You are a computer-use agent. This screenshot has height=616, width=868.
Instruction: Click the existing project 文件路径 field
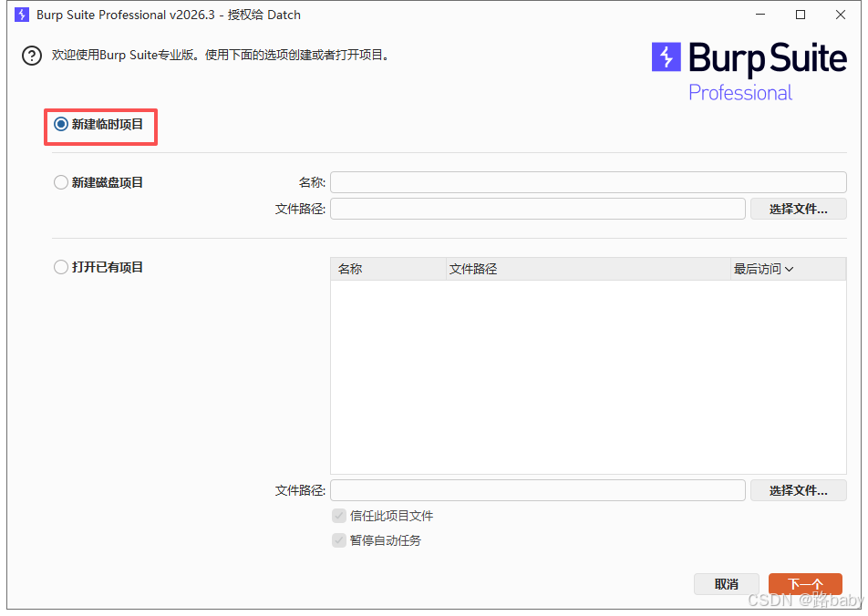pos(538,490)
